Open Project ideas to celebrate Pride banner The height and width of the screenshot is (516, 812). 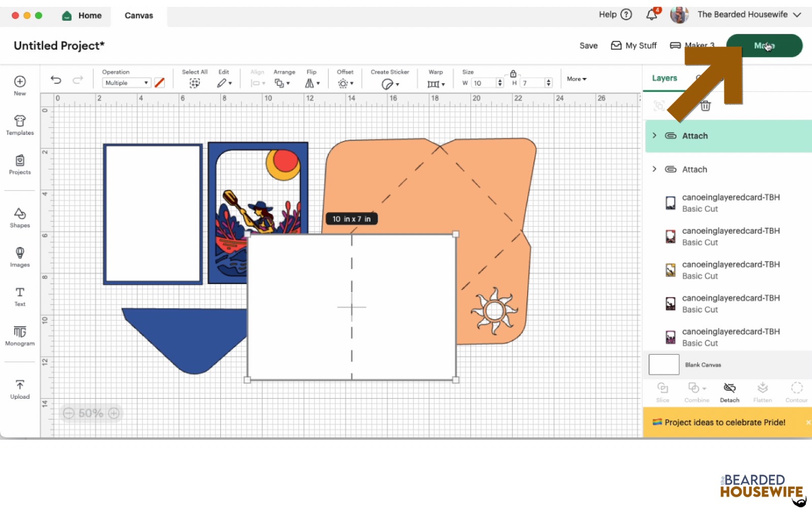725,422
